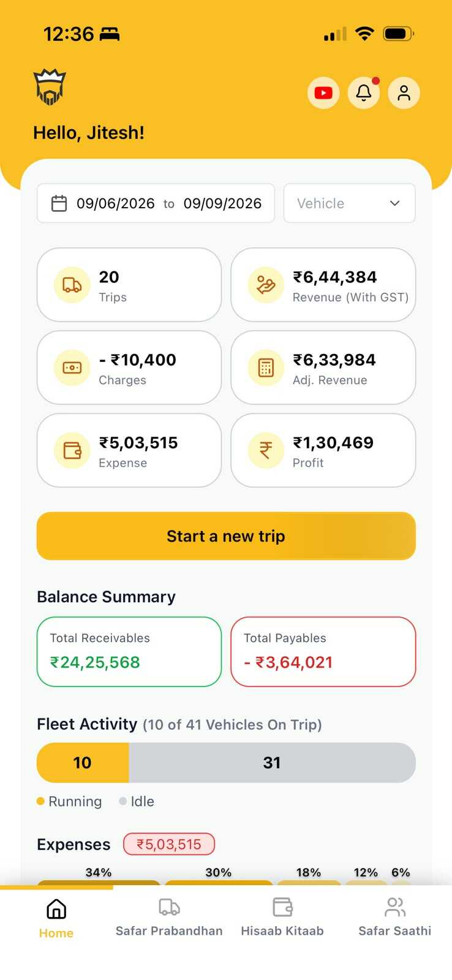Tap the crowned king app logo
This screenshot has height=980, width=452.
click(x=50, y=88)
